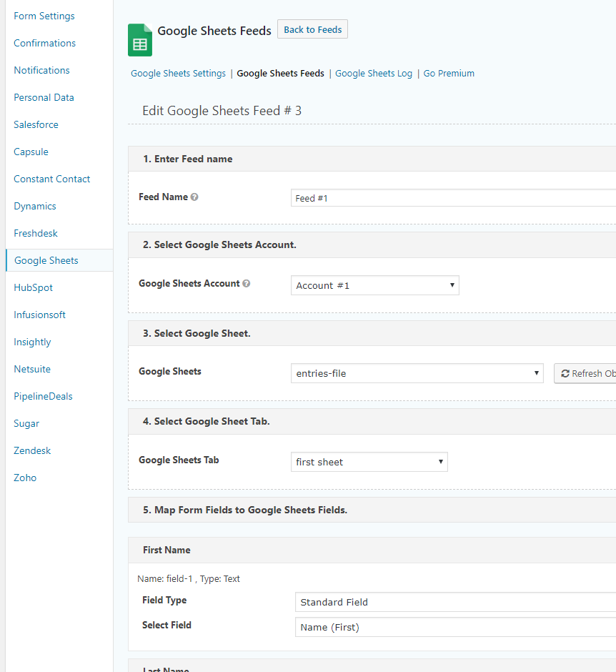The width and height of the screenshot is (616, 672).
Task: Click the Refresh Objects button
Action: (x=585, y=374)
